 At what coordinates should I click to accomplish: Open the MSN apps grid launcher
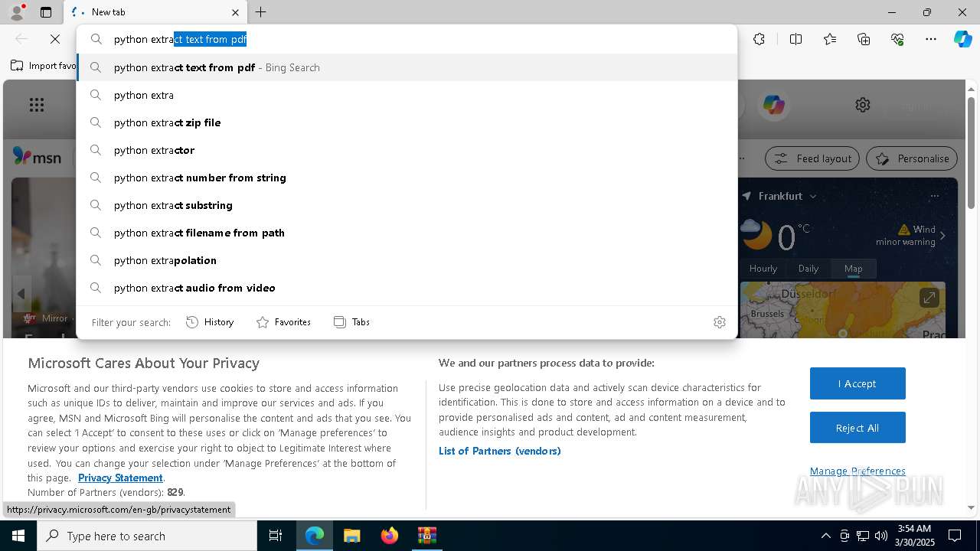[x=37, y=105]
